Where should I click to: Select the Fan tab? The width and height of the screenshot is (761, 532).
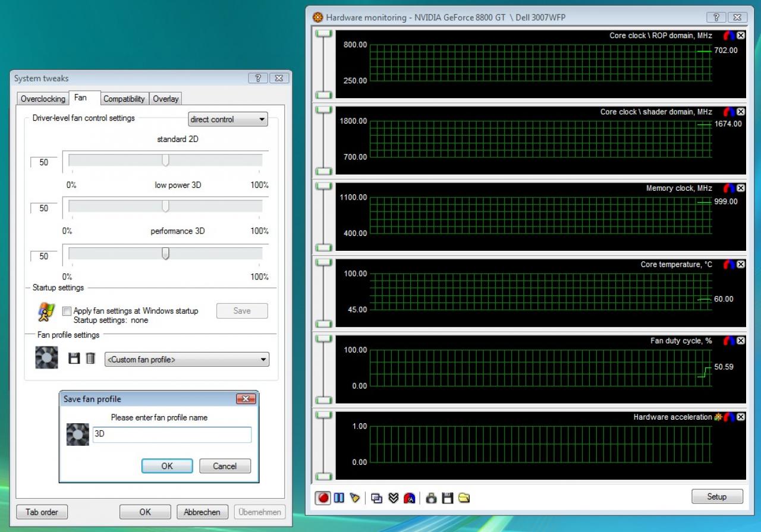(x=80, y=97)
